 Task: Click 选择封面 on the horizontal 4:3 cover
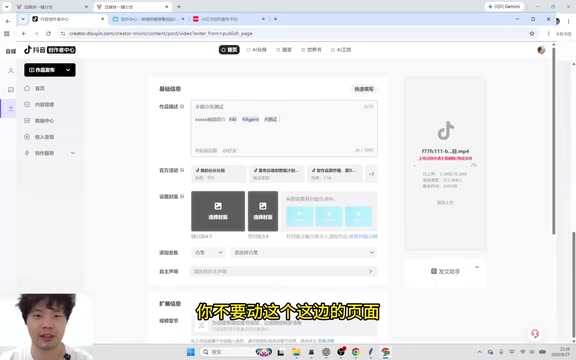pyautogui.click(x=218, y=211)
